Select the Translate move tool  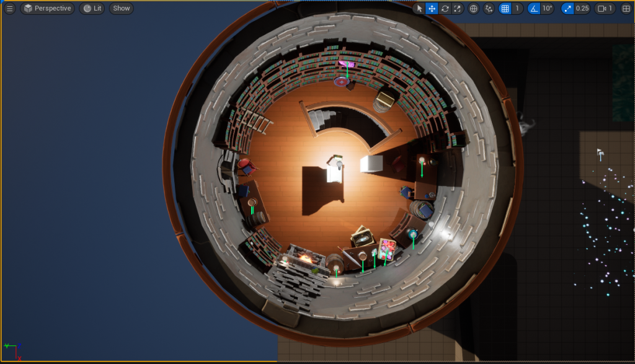point(432,9)
